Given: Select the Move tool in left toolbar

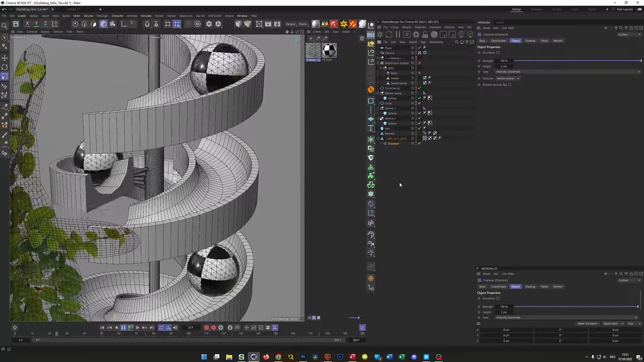Looking at the screenshot, I should 5,58.
